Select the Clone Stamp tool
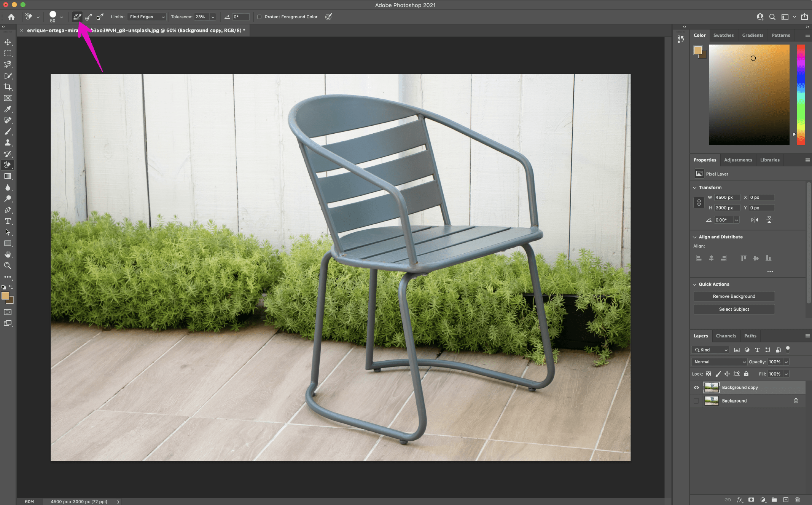Image resolution: width=812 pixels, height=505 pixels. (x=8, y=142)
